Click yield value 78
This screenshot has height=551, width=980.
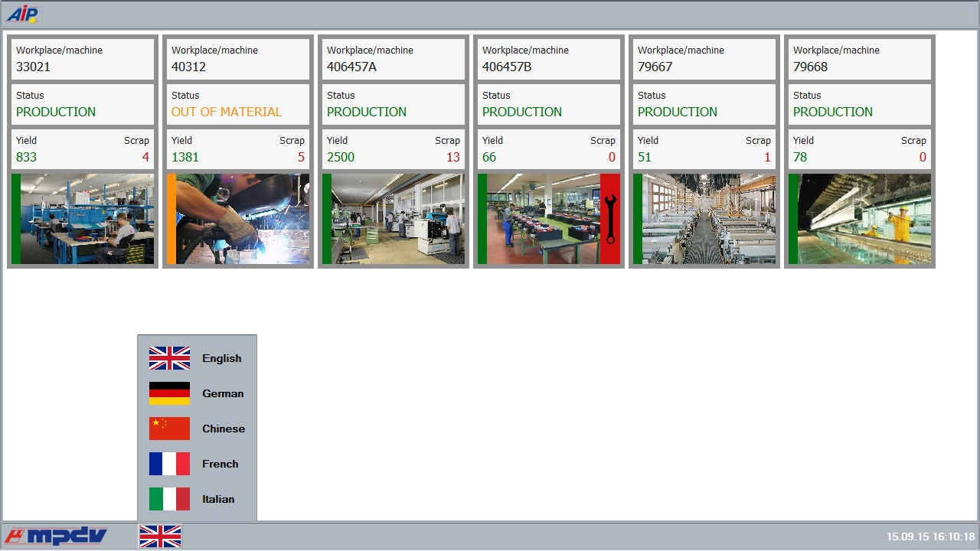point(800,157)
